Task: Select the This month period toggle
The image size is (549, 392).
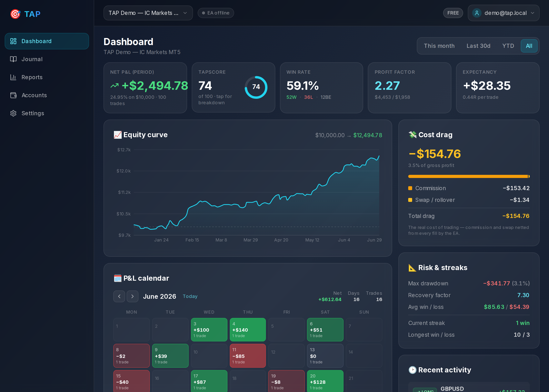Action: pos(439,46)
